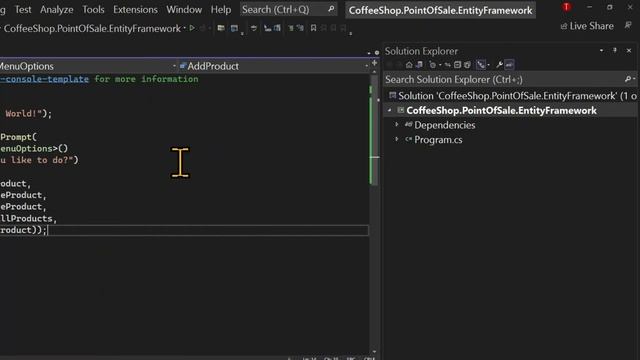Open the AddProduct member dropdown arrow
The image size is (640, 360).
point(367,66)
